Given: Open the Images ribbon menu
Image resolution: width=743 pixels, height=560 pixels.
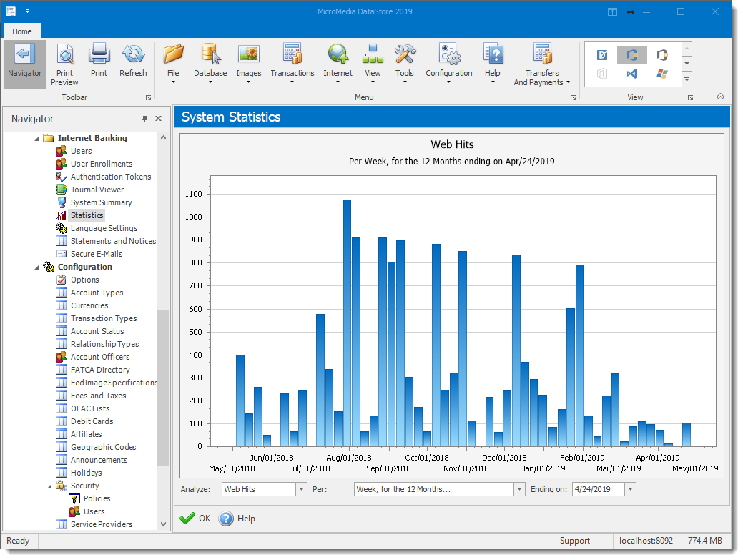Looking at the screenshot, I should [x=249, y=64].
